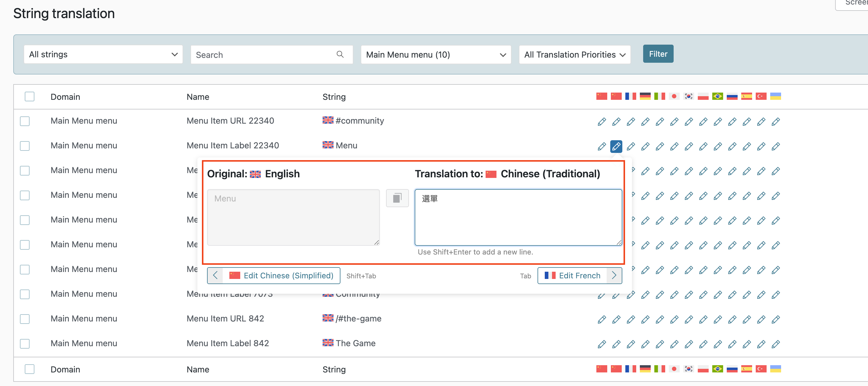Click the Chinese Traditional translation text area
Viewport: 868px width, 386px height.
(x=518, y=217)
